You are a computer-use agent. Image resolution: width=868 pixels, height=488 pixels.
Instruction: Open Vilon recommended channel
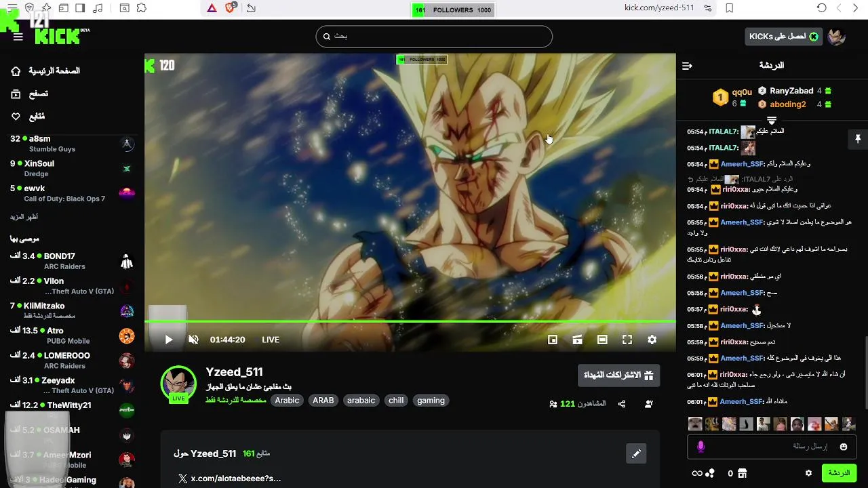72,286
